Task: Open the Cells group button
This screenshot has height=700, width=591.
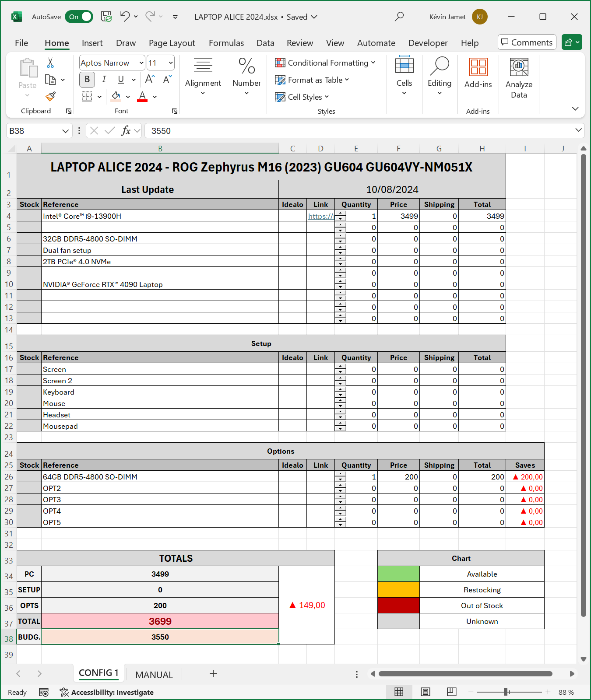Action: tap(404, 76)
